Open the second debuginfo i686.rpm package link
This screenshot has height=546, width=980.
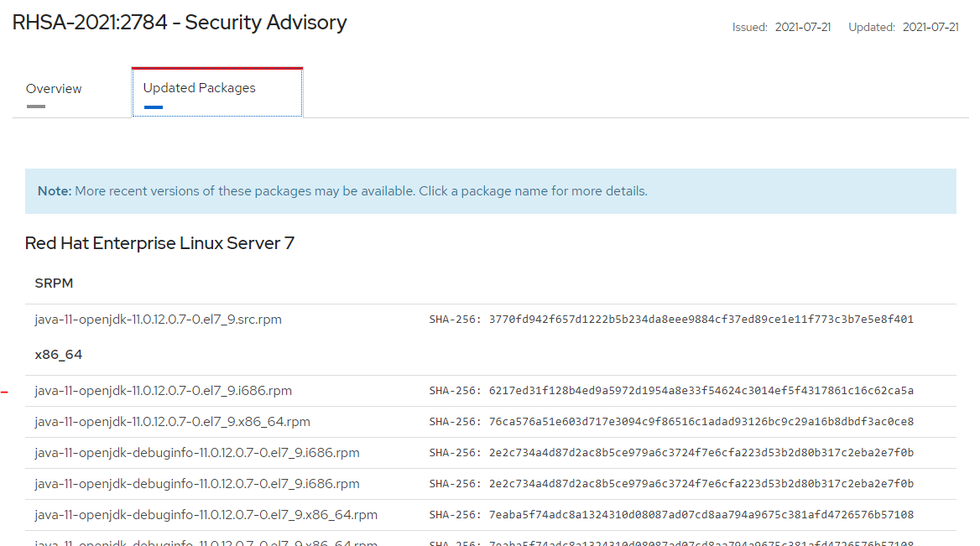[x=197, y=484]
